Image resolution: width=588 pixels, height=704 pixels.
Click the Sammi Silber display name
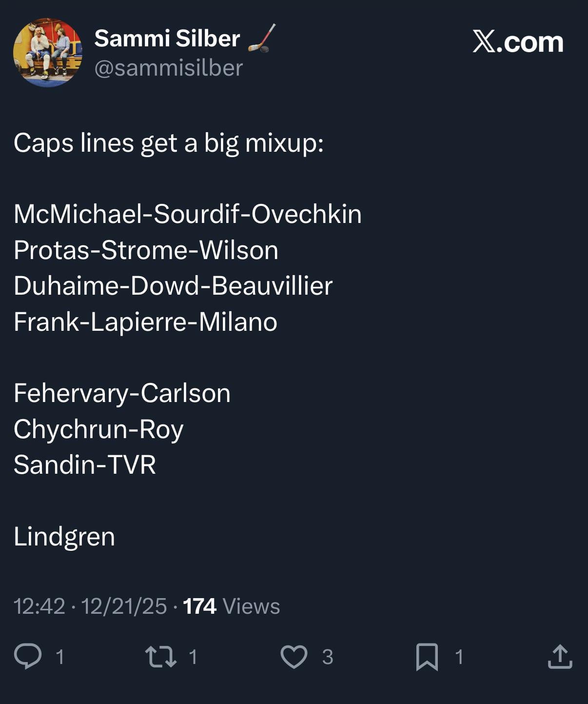click(167, 38)
